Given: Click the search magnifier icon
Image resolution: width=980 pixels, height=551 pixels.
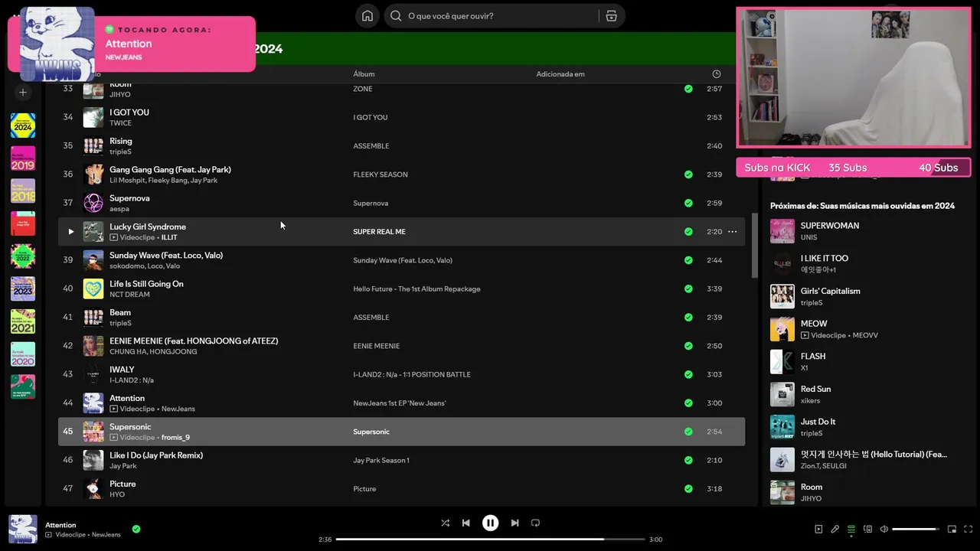Looking at the screenshot, I should (x=396, y=15).
